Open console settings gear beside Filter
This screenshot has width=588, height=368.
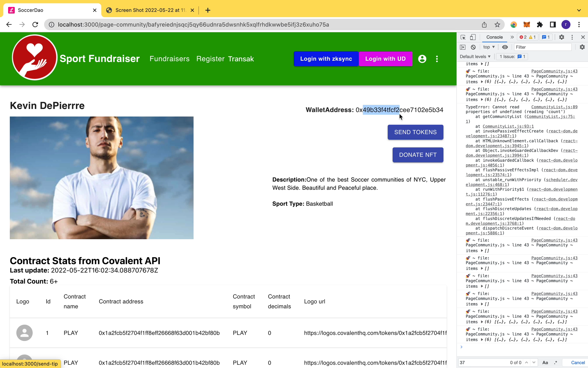click(x=582, y=47)
